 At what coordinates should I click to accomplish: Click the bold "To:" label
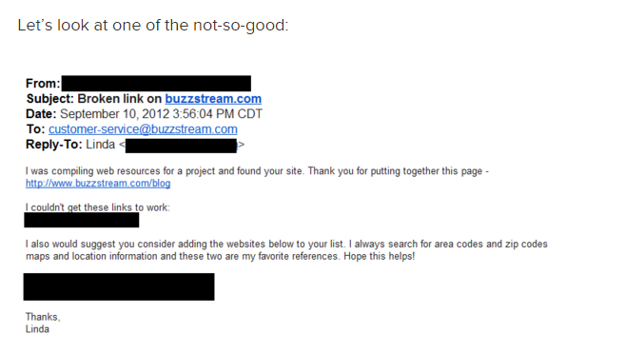click(x=36, y=129)
